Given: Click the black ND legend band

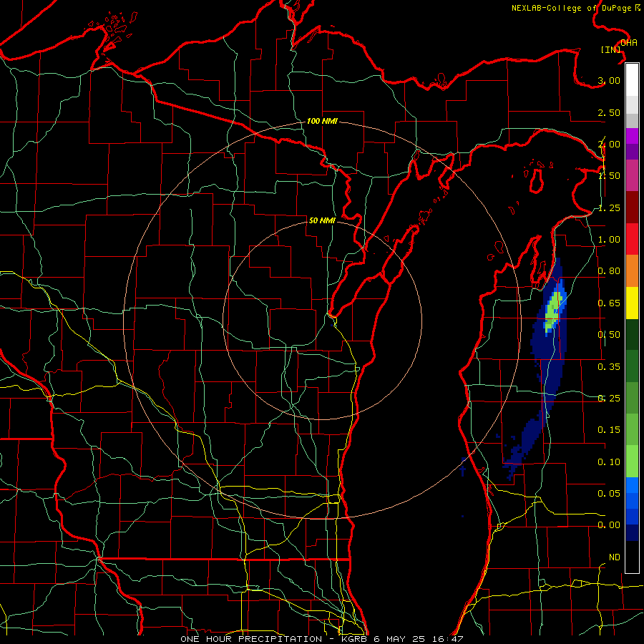Looking at the screenshot, I should (632, 557).
